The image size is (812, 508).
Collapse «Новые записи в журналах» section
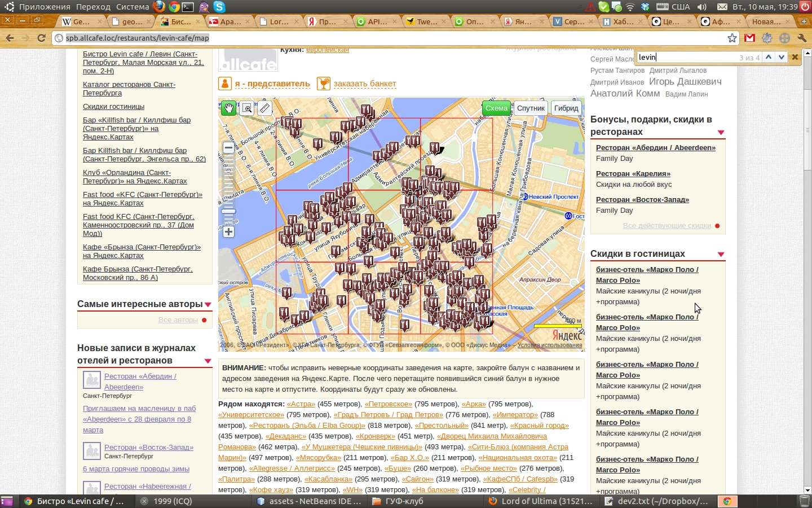click(208, 361)
